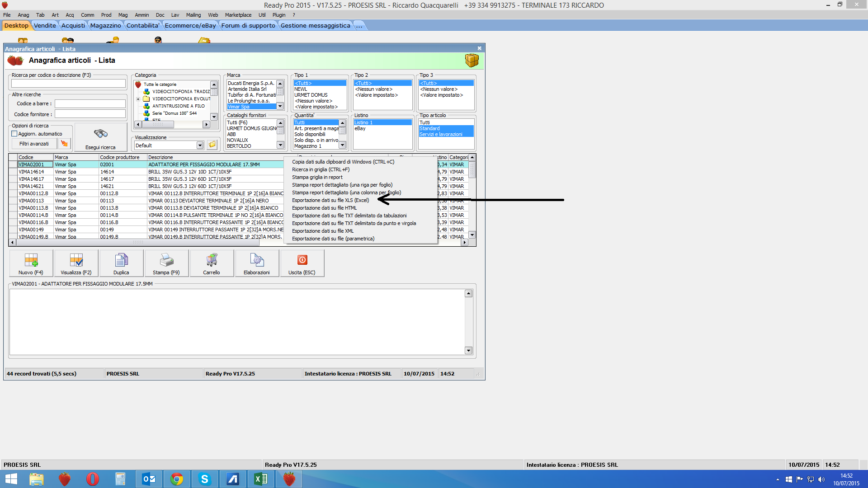Screen dimensions: 868x488
Task: Open Windows Start button
Action: click(x=11, y=479)
